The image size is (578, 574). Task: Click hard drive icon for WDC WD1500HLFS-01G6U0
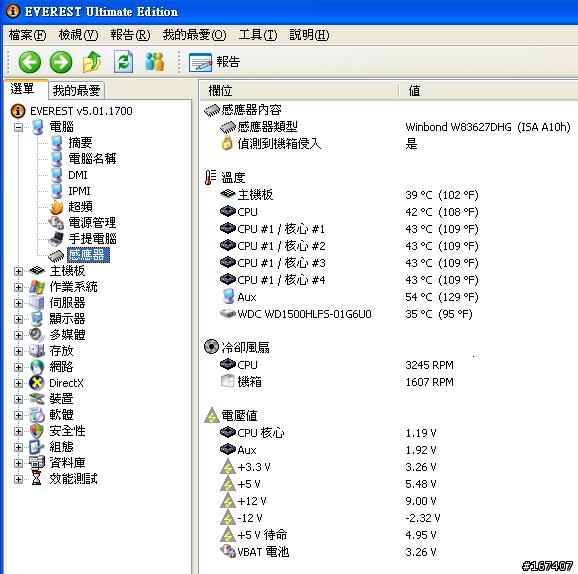[228, 314]
